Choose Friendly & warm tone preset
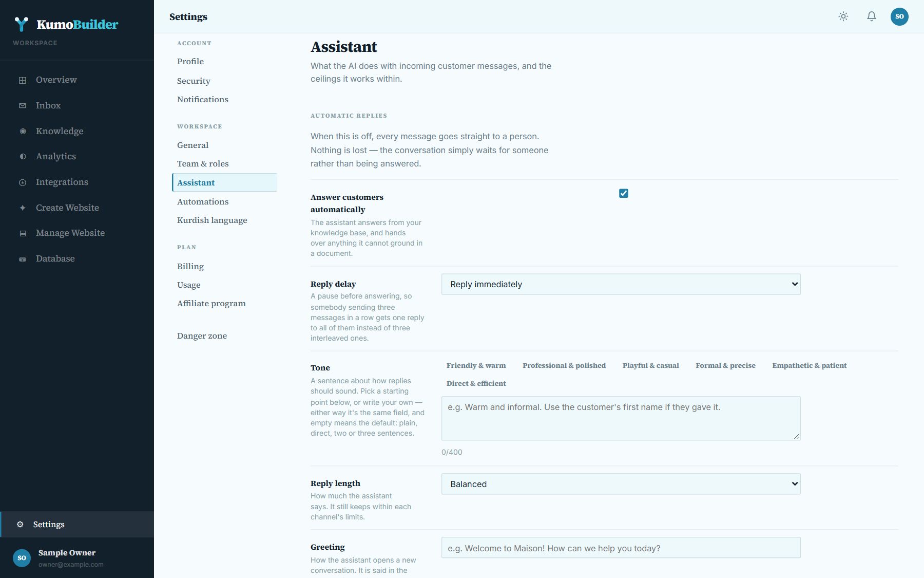The height and width of the screenshot is (578, 924). [476, 366]
